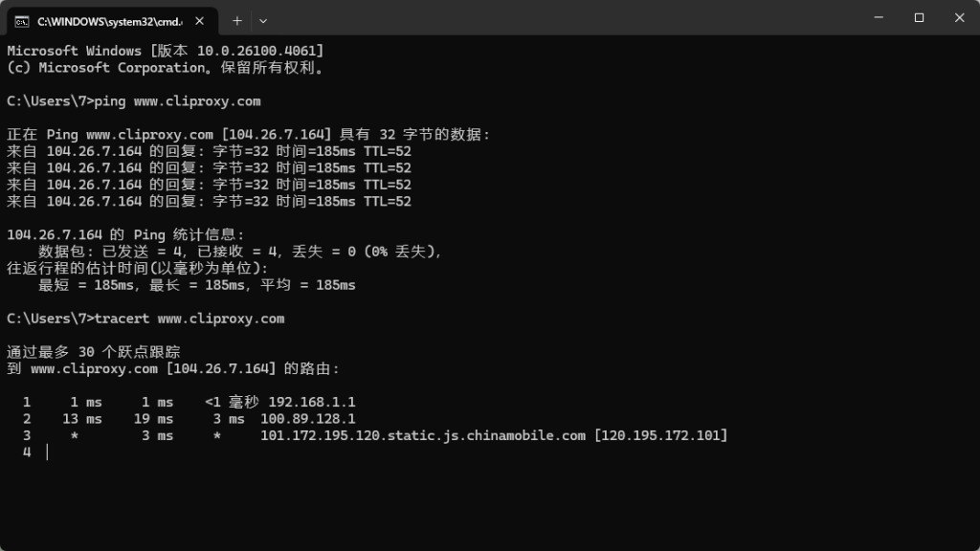This screenshot has height=551, width=980.
Task: Expand the new tab profile dropdown chevron
Action: pos(263,21)
